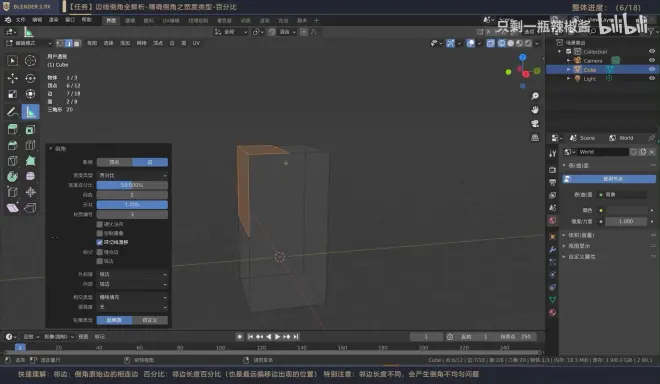This screenshot has height=384, width=660.
Task: Select the Spin tool icon
Action: click(x=12, y=176)
